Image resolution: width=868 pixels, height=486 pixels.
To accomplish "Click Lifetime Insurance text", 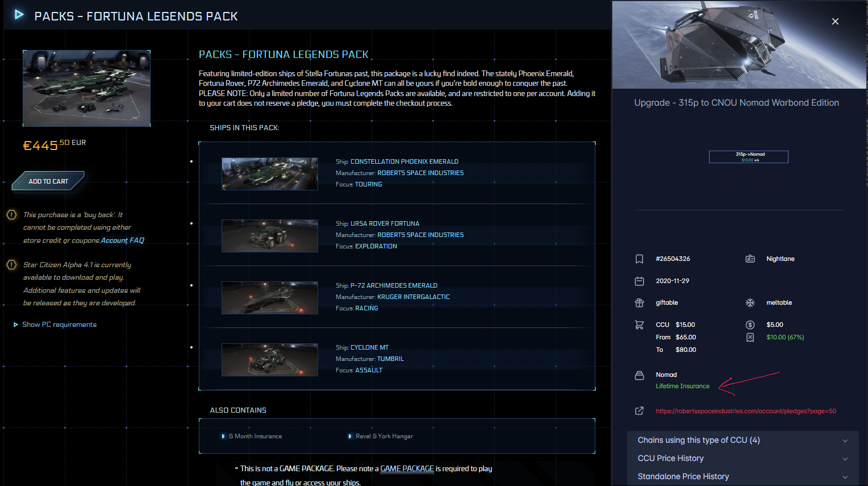I will pyautogui.click(x=682, y=386).
